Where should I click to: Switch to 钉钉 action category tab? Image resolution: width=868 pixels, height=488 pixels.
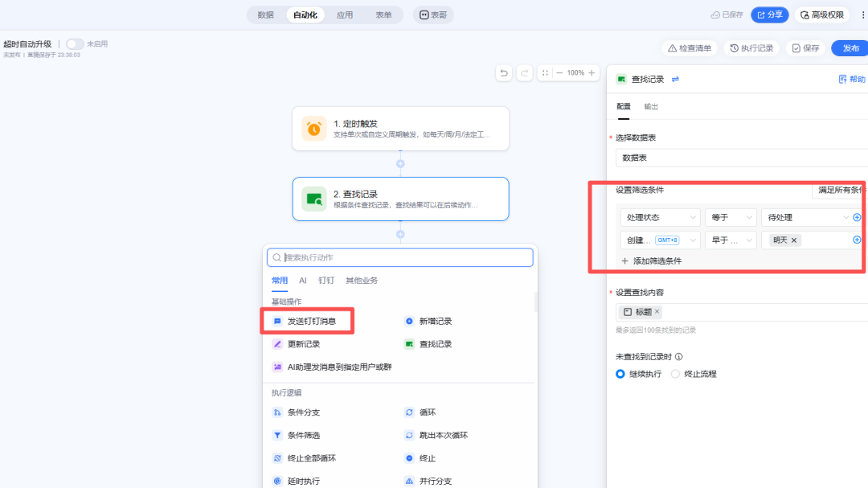point(326,281)
